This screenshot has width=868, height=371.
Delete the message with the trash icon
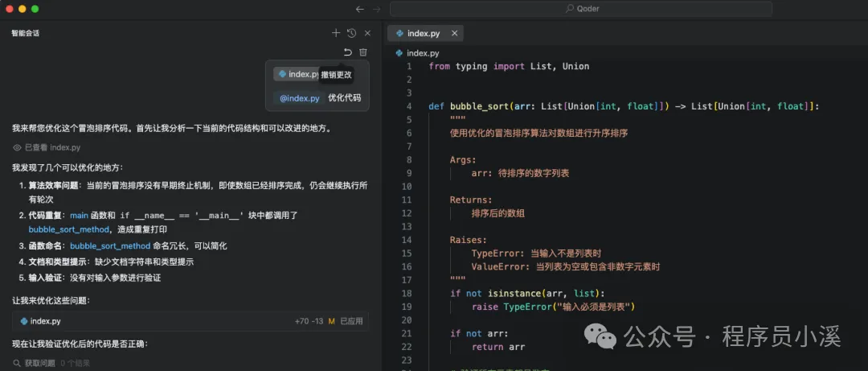click(x=363, y=52)
